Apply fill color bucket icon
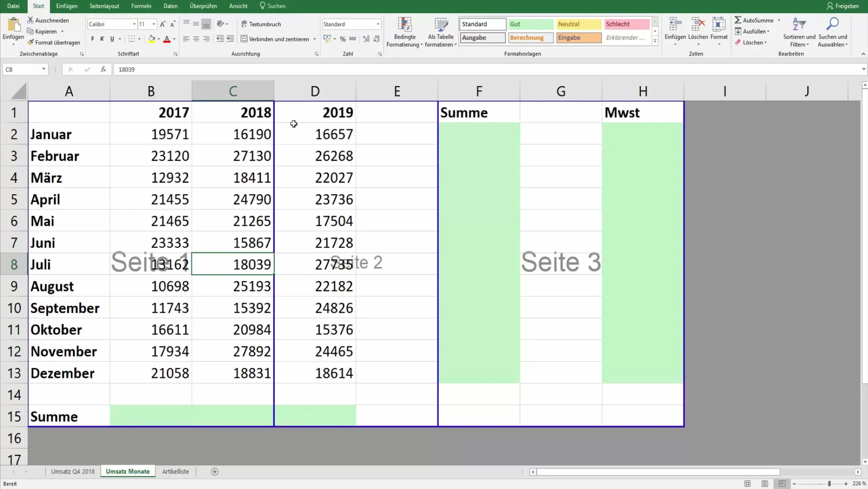This screenshot has width=868, height=489. pyautogui.click(x=152, y=39)
